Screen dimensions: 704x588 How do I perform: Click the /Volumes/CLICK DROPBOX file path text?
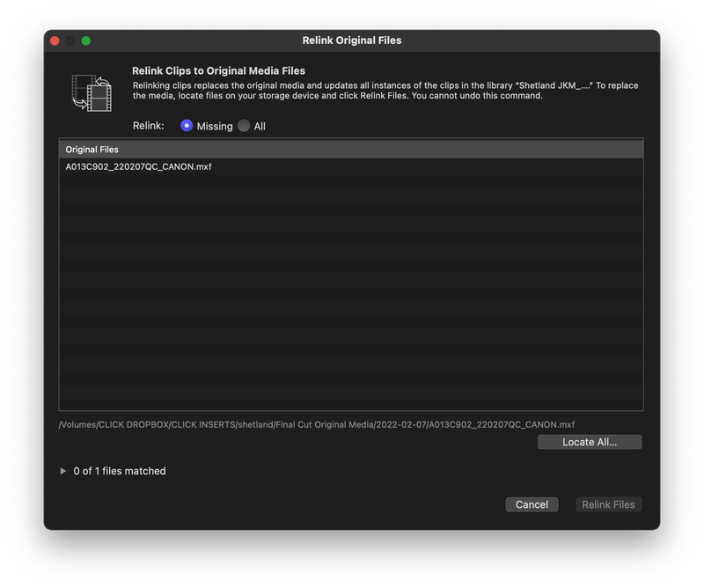point(317,424)
